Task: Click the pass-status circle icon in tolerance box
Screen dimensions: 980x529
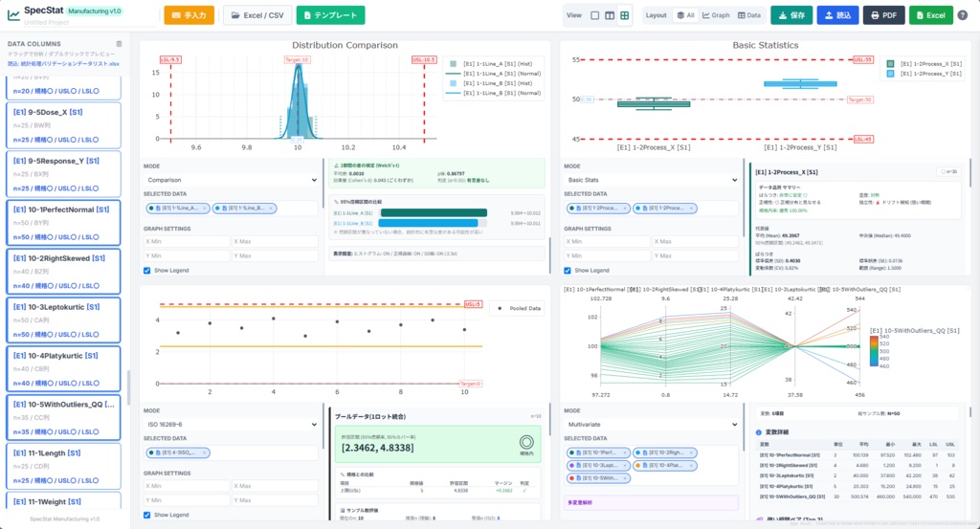Action: point(526,443)
